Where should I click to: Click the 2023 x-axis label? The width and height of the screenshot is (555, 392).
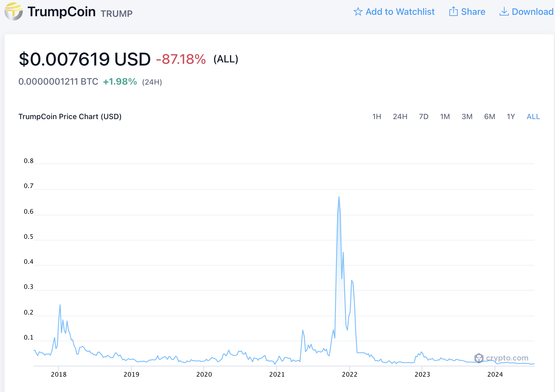point(422,374)
